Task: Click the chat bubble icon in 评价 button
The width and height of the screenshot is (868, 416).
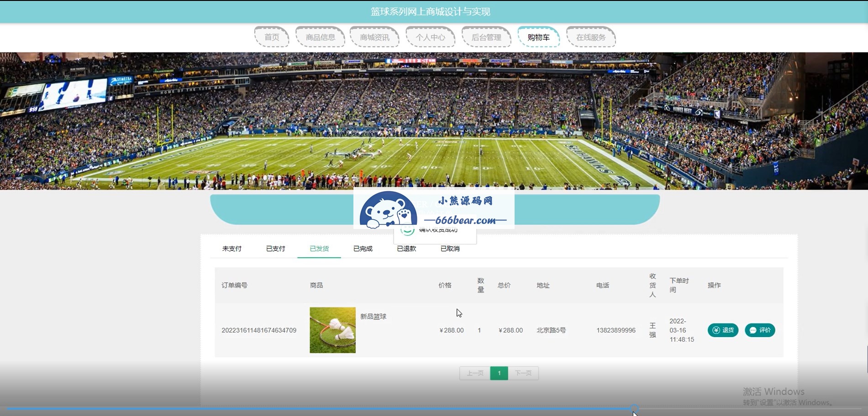Action: pyautogui.click(x=753, y=330)
